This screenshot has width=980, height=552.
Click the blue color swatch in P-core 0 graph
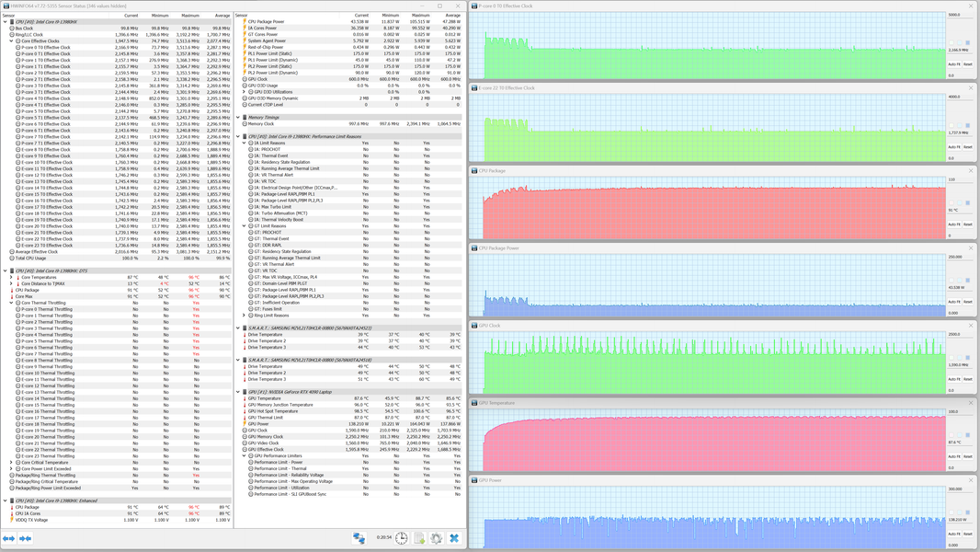(968, 42)
